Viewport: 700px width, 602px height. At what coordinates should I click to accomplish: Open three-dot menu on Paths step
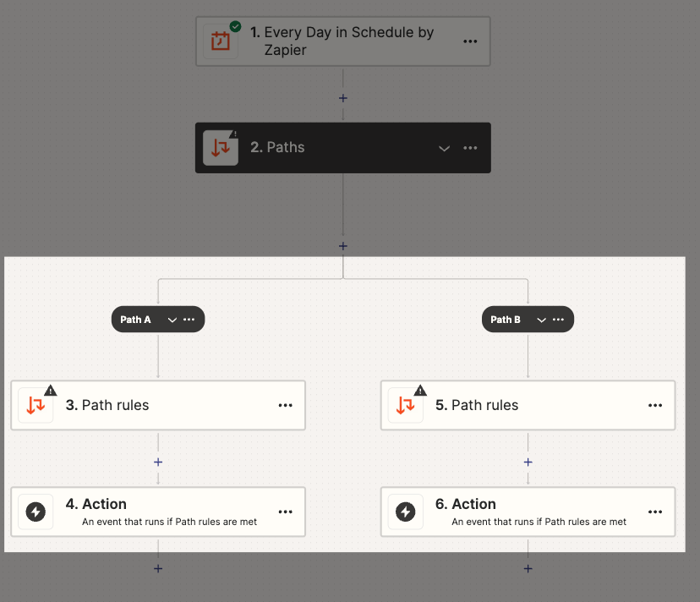click(471, 148)
